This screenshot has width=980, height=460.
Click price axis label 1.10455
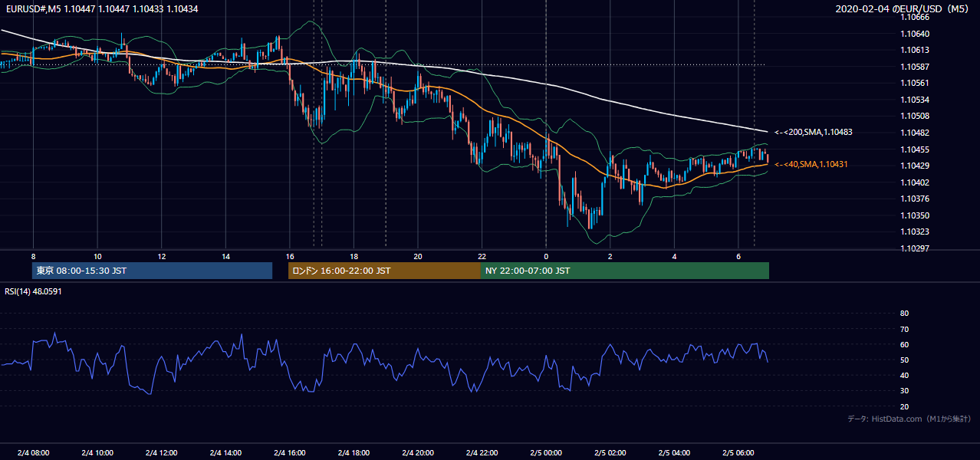(x=916, y=149)
